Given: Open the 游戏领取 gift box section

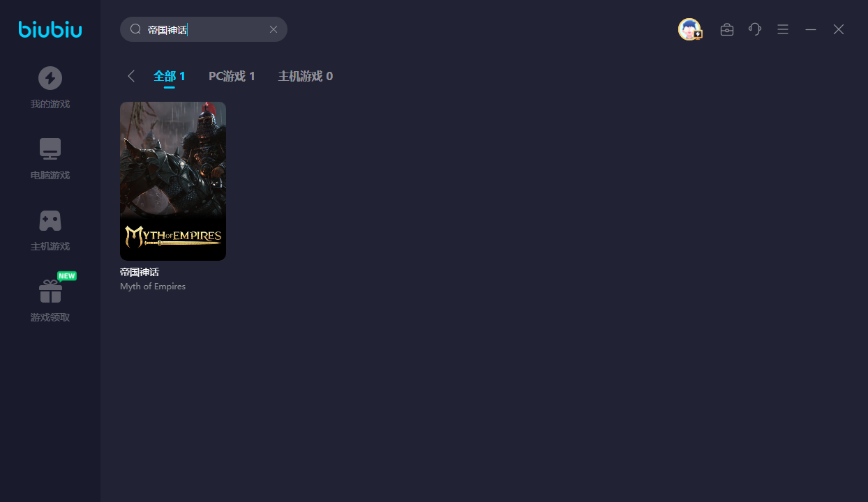Looking at the screenshot, I should point(50,291).
